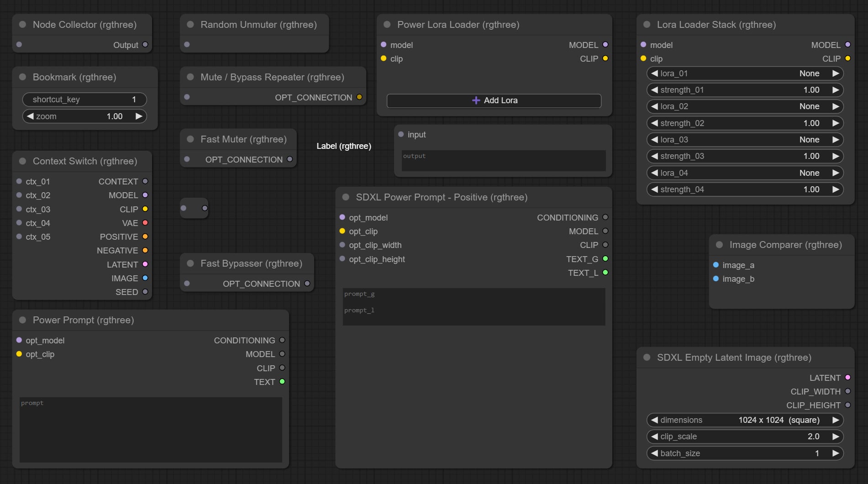This screenshot has height=484, width=868.
Task: Click the Power Prompt TEXT output socket
Action: coord(282,382)
